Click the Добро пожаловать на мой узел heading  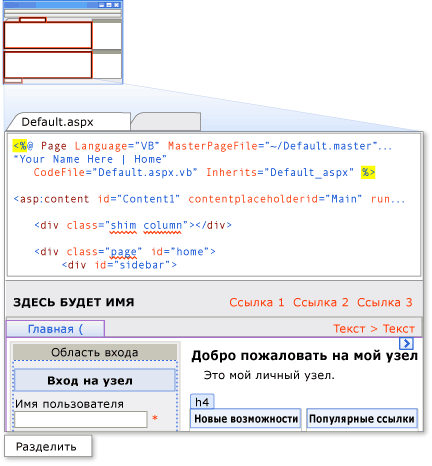point(304,356)
